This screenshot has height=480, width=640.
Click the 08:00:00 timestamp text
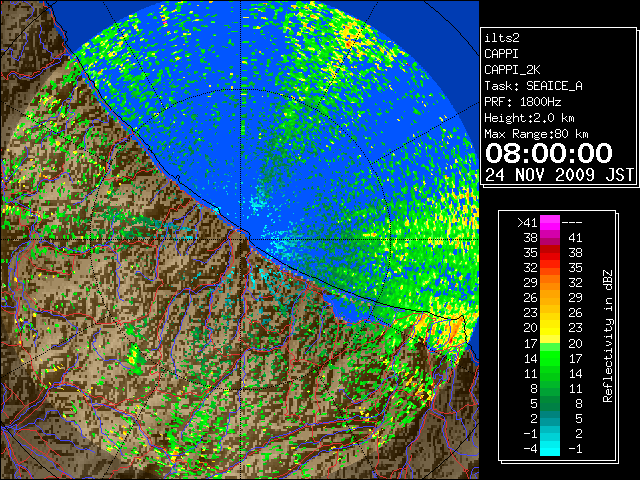coord(549,153)
